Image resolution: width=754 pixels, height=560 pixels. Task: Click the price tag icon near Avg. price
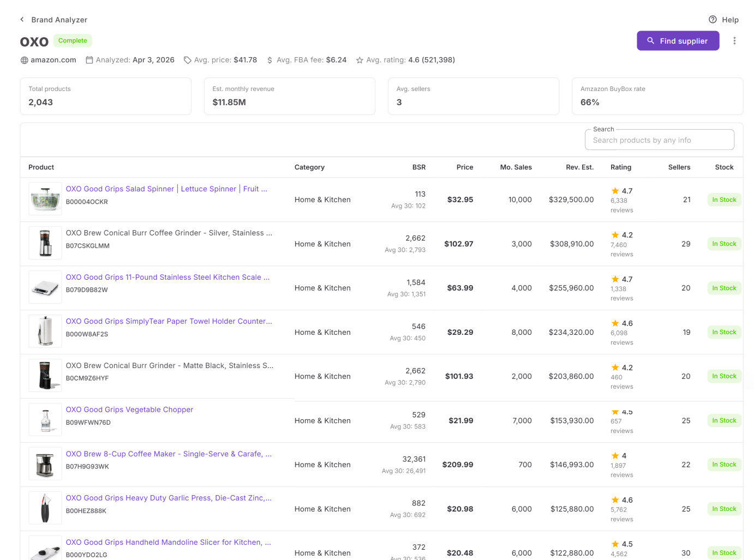pos(187,60)
